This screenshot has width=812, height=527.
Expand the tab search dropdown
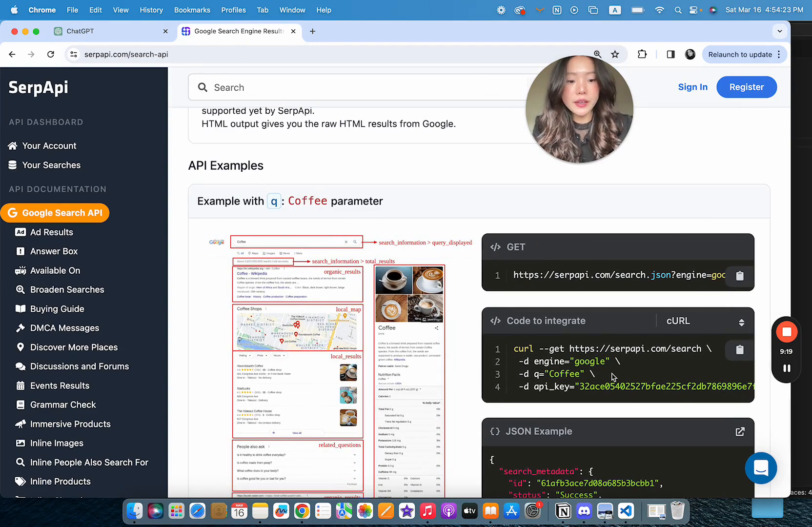[779, 31]
